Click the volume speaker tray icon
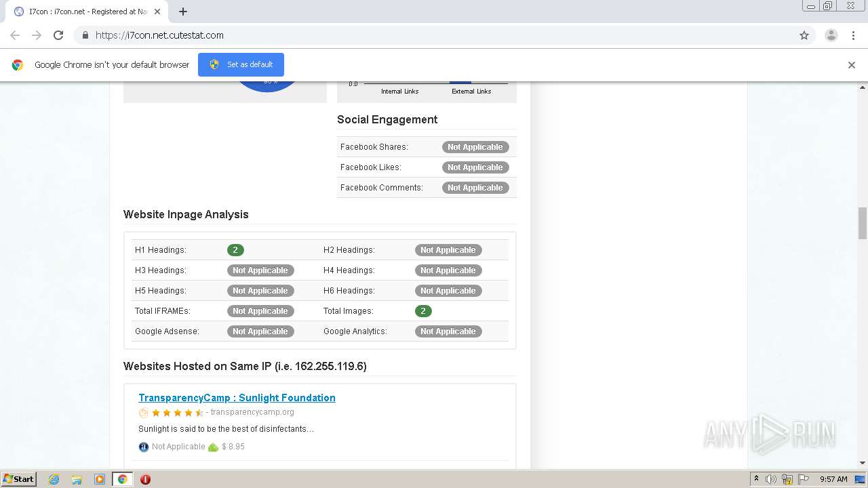This screenshot has width=868, height=488. pyautogui.click(x=771, y=479)
